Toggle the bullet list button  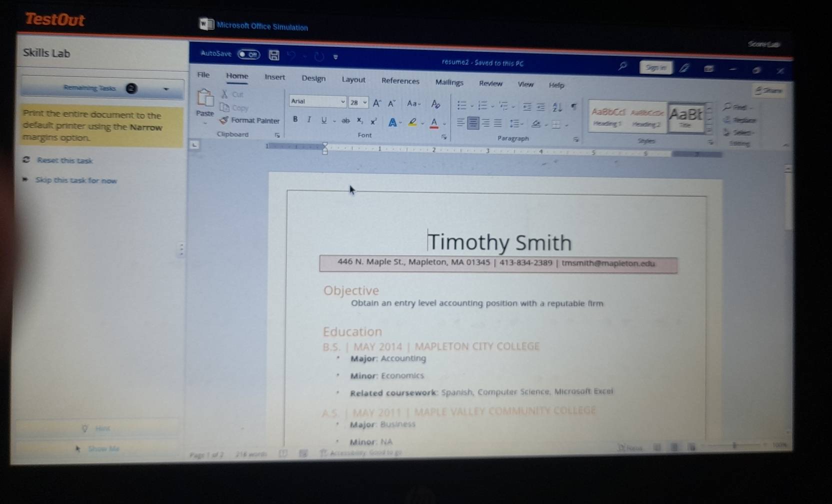461,105
